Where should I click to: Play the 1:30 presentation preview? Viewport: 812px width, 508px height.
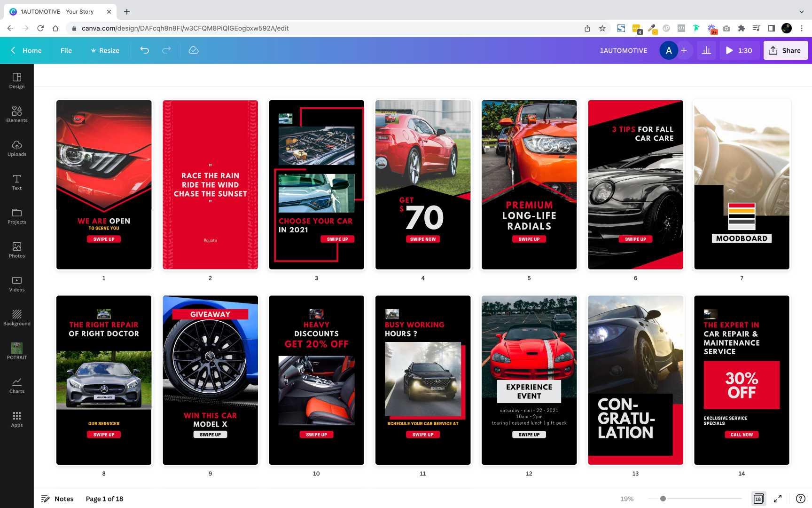coord(739,50)
